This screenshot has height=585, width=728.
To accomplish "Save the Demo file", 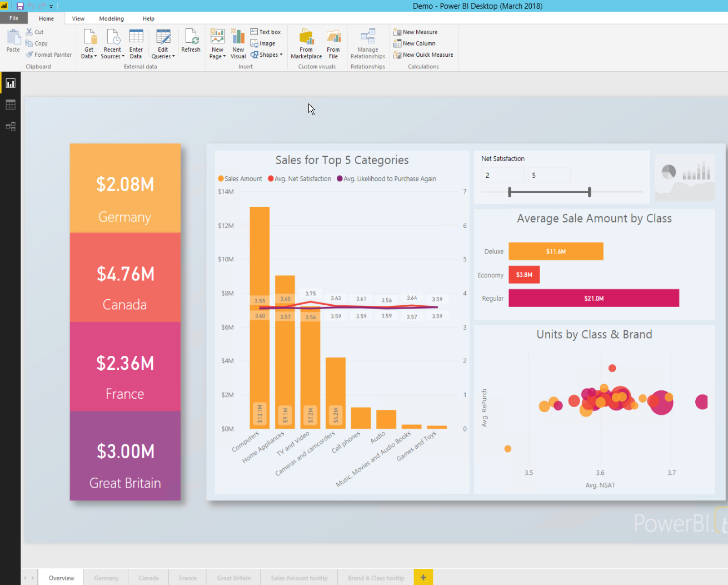I will [x=21, y=6].
